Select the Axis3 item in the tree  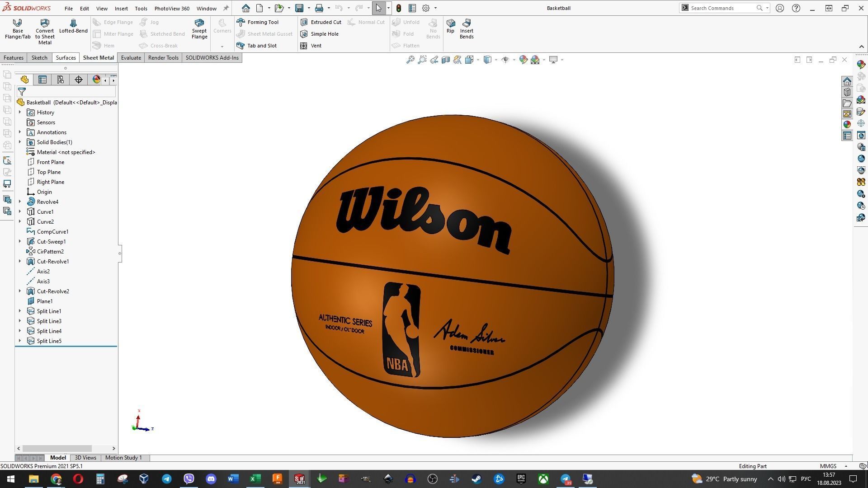(x=38, y=281)
